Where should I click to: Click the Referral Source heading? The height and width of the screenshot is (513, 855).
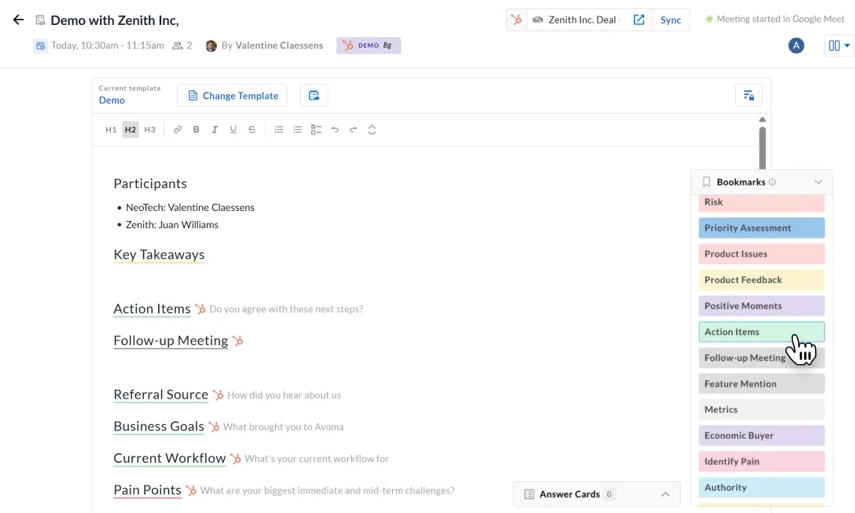pos(161,395)
